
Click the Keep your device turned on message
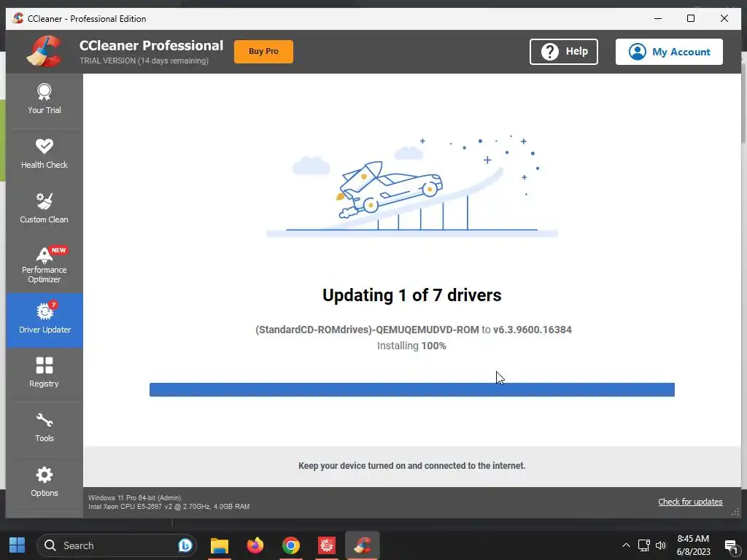(411, 466)
